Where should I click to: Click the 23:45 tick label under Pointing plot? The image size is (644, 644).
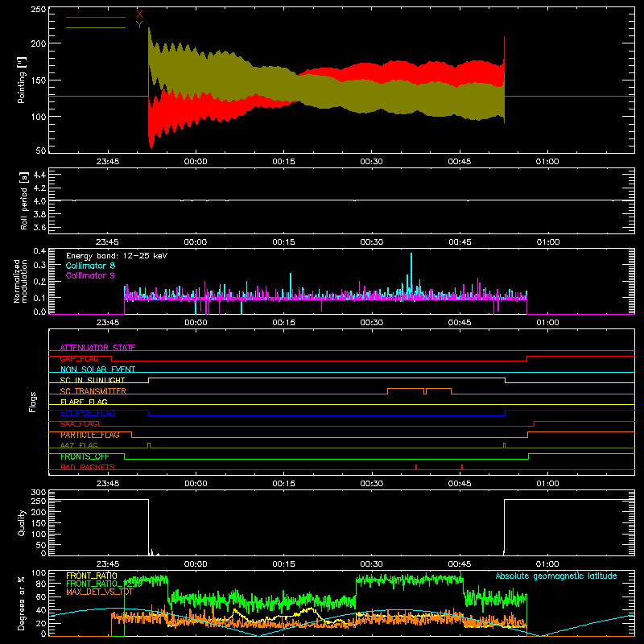click(108, 162)
